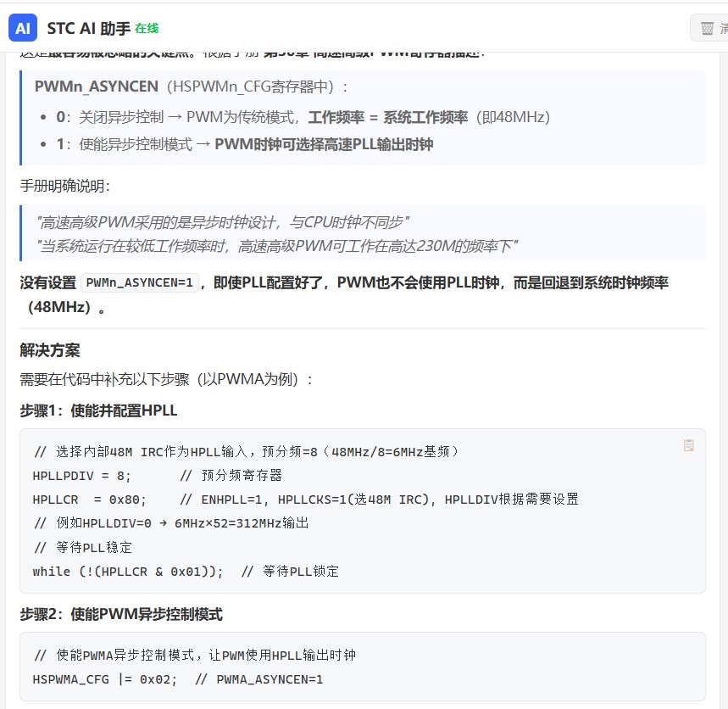728x709 pixels.
Task: Click the bullet line starting with 0：关闭异步控制
Action: (303, 117)
